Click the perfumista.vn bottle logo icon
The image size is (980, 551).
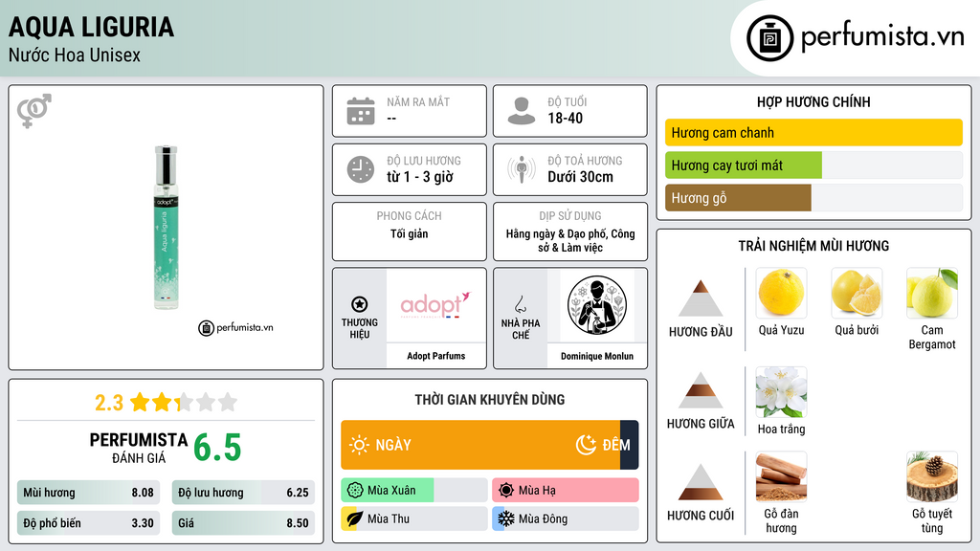769,38
